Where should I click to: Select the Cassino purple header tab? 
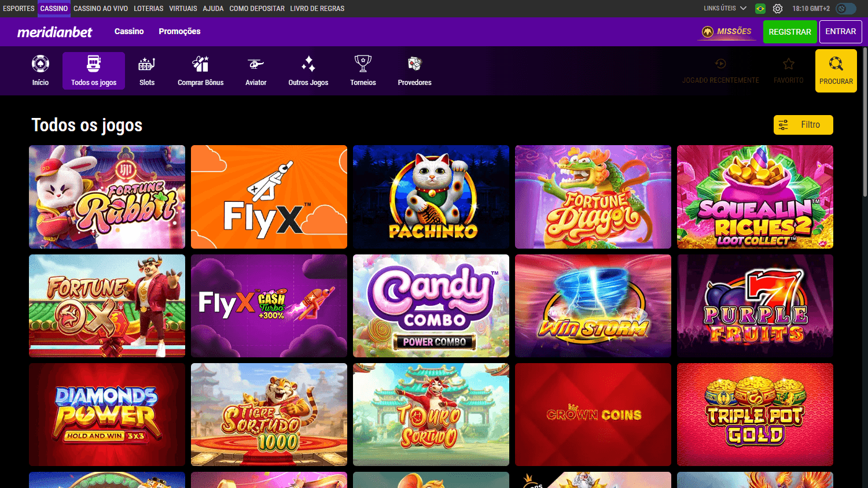pyautogui.click(x=129, y=31)
